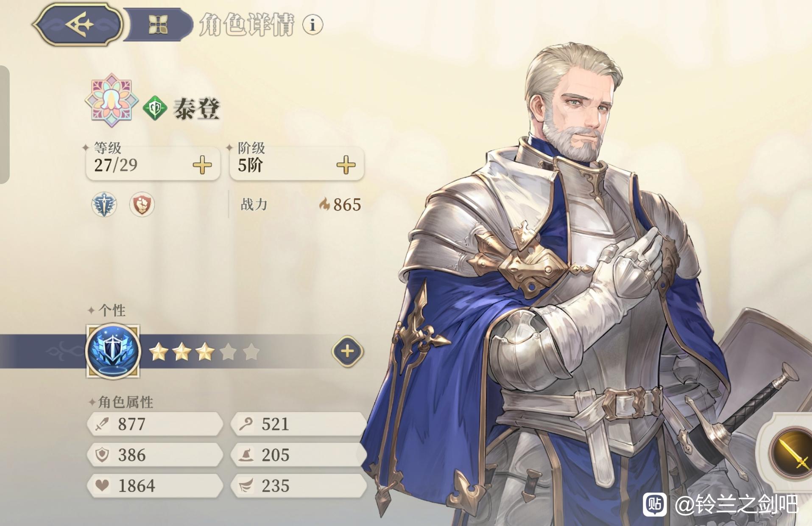
Task: Tap the defense stat 386
Action: pos(155,455)
